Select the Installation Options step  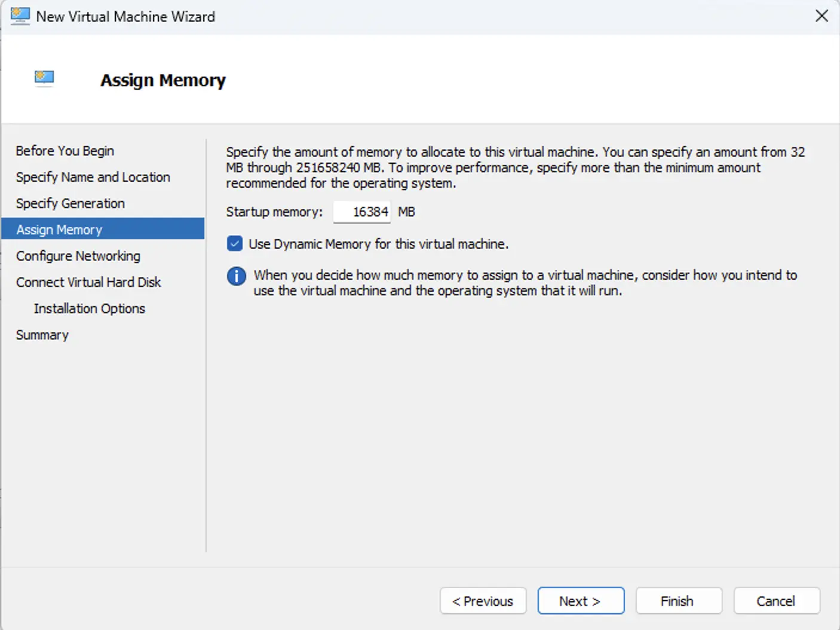point(89,308)
